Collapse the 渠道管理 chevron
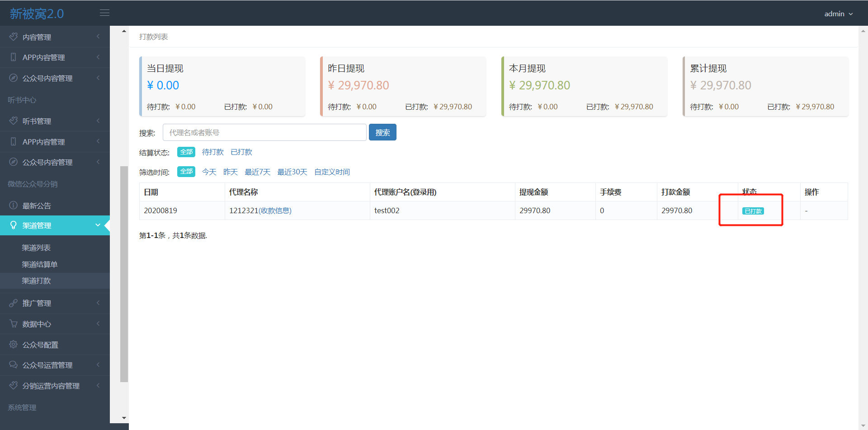The width and height of the screenshot is (868, 430). click(98, 225)
